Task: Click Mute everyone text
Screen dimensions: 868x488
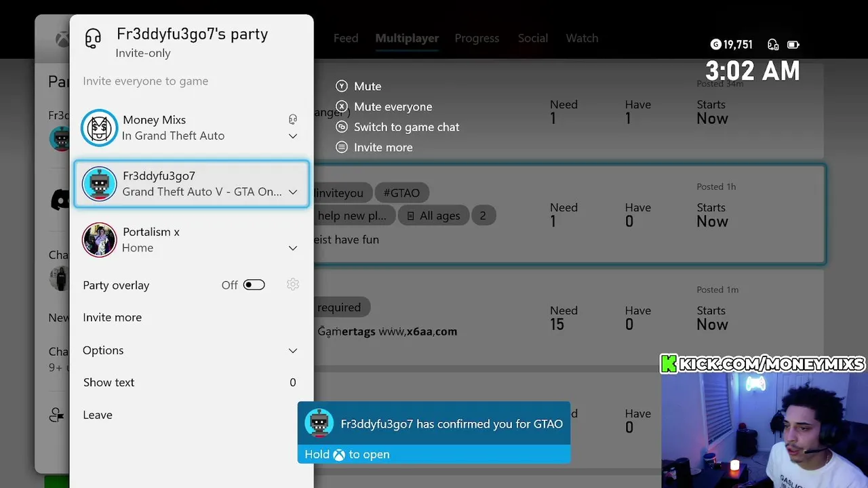Action: [393, 106]
